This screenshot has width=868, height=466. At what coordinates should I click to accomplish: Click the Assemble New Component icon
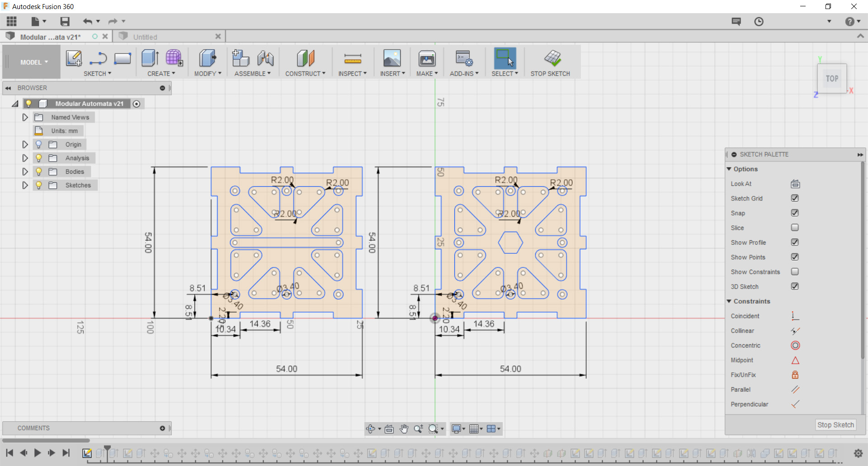241,58
